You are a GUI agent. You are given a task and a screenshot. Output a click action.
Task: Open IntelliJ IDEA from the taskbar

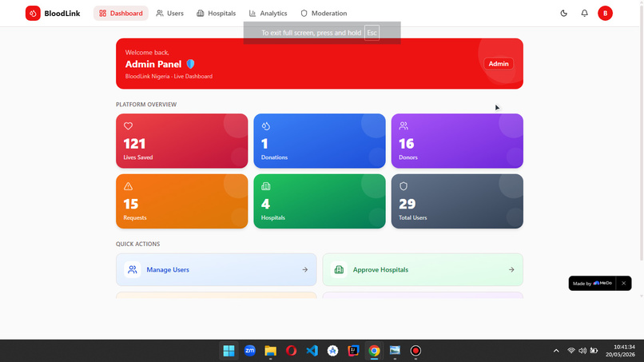tap(353, 351)
